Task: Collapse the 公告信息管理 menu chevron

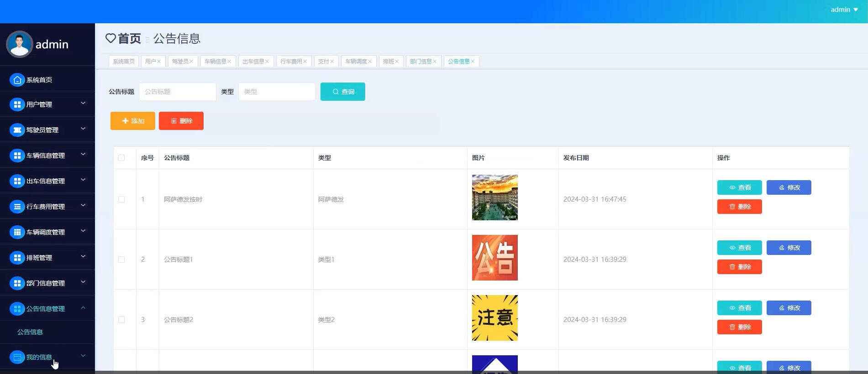Action: 83,308
